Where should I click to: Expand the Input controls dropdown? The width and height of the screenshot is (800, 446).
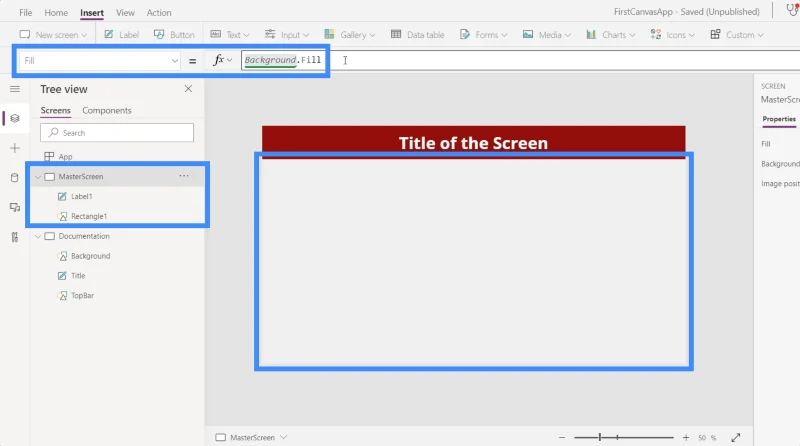coord(287,35)
